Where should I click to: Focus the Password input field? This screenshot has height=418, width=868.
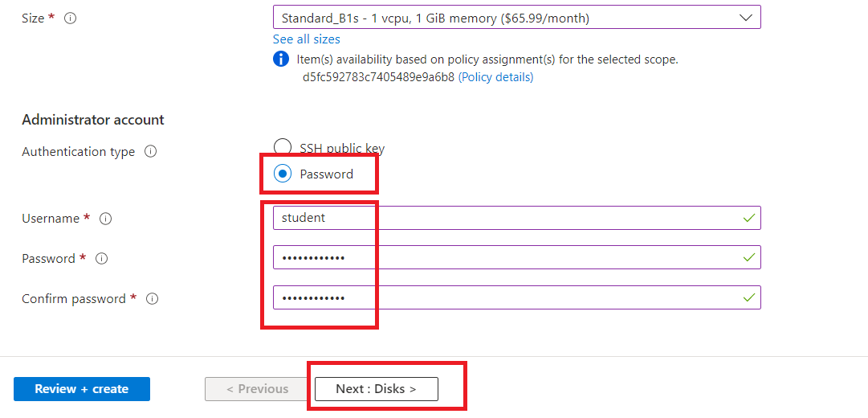[506, 258]
